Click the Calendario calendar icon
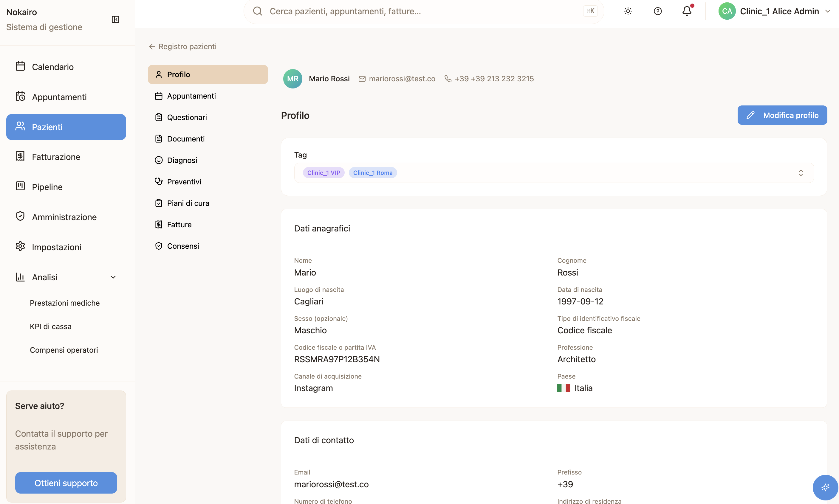Image resolution: width=839 pixels, height=504 pixels. click(x=20, y=66)
